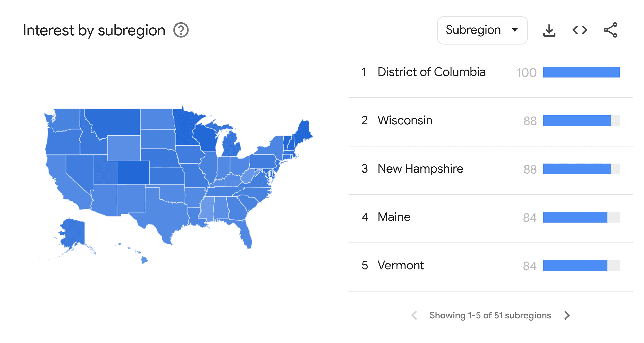The height and width of the screenshot is (343, 644).
Task: Click the Subregion dropdown arrow
Action: click(x=515, y=30)
